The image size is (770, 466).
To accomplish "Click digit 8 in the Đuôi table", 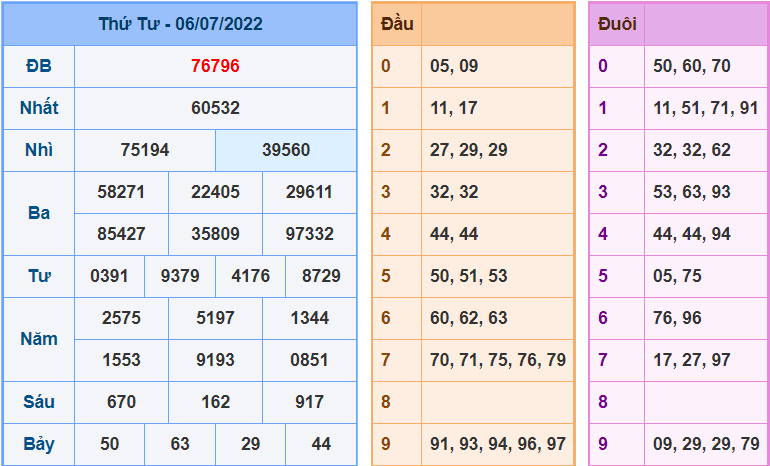I will pyautogui.click(x=603, y=402).
